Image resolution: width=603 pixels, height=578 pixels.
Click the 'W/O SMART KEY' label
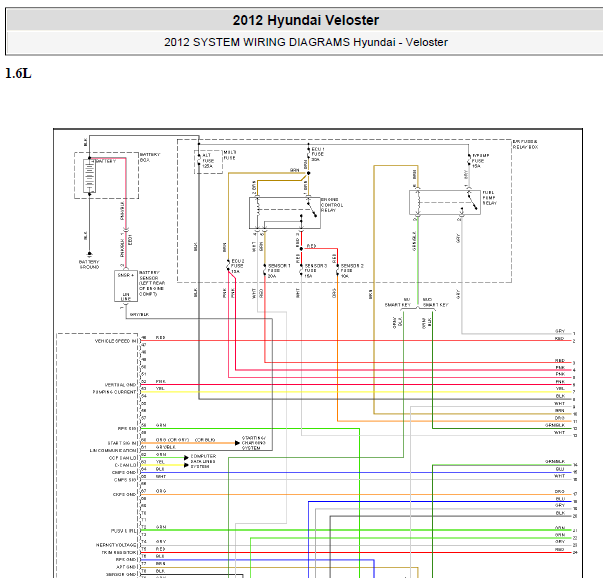(435, 302)
